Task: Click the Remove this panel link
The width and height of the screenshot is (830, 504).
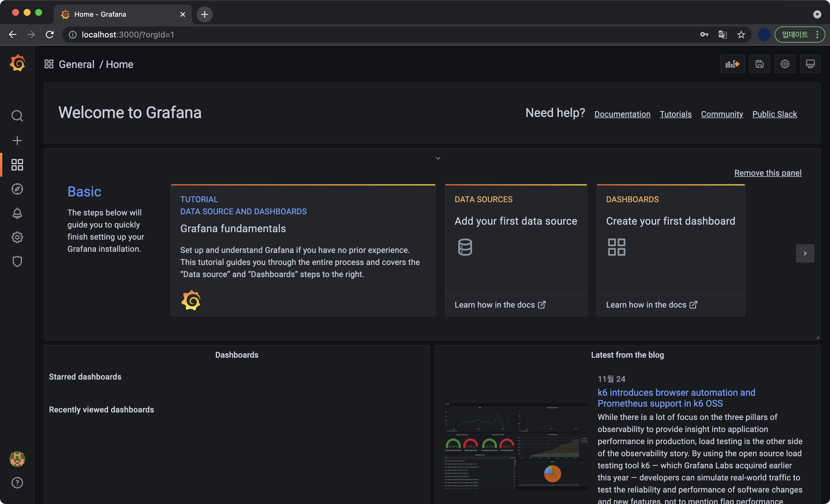Action: (768, 173)
